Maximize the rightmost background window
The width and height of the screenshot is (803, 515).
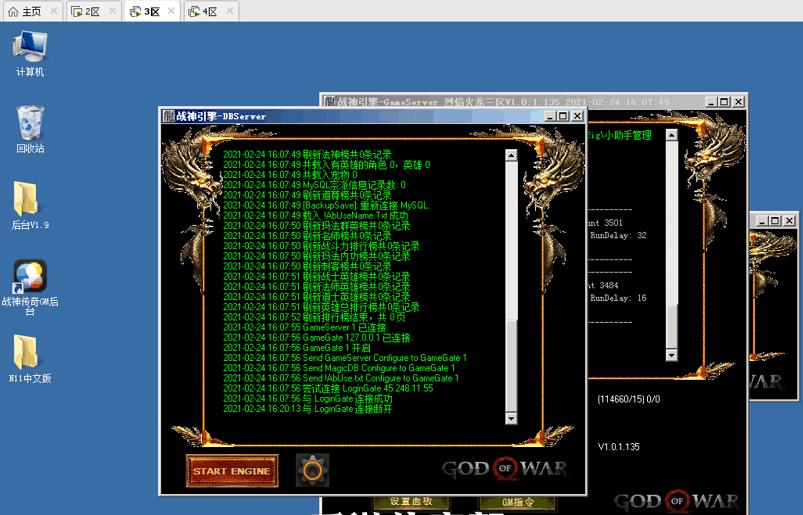pyautogui.click(x=775, y=221)
